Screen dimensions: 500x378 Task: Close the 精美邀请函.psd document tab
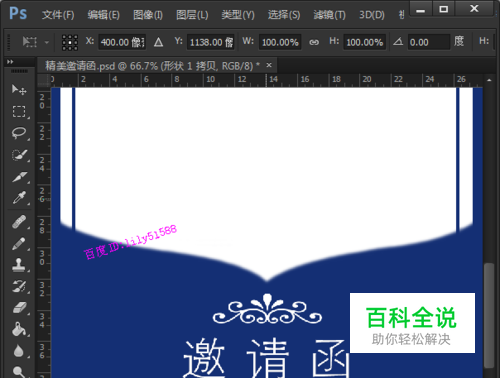coord(269,65)
